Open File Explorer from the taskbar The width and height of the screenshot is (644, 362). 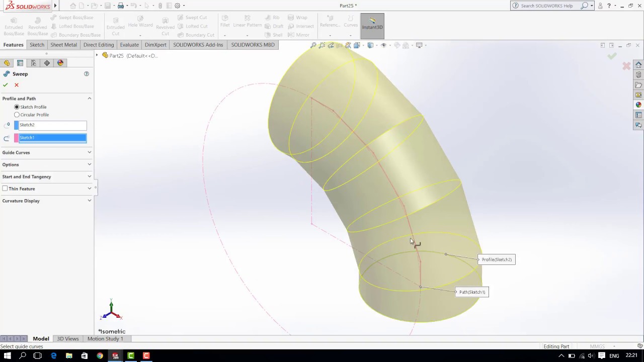69,355
